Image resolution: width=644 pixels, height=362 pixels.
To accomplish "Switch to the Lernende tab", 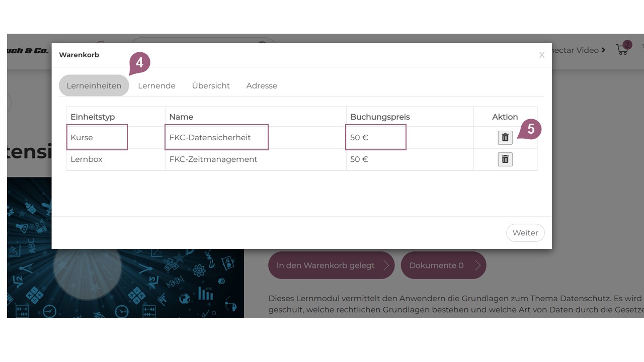I will 156,85.
